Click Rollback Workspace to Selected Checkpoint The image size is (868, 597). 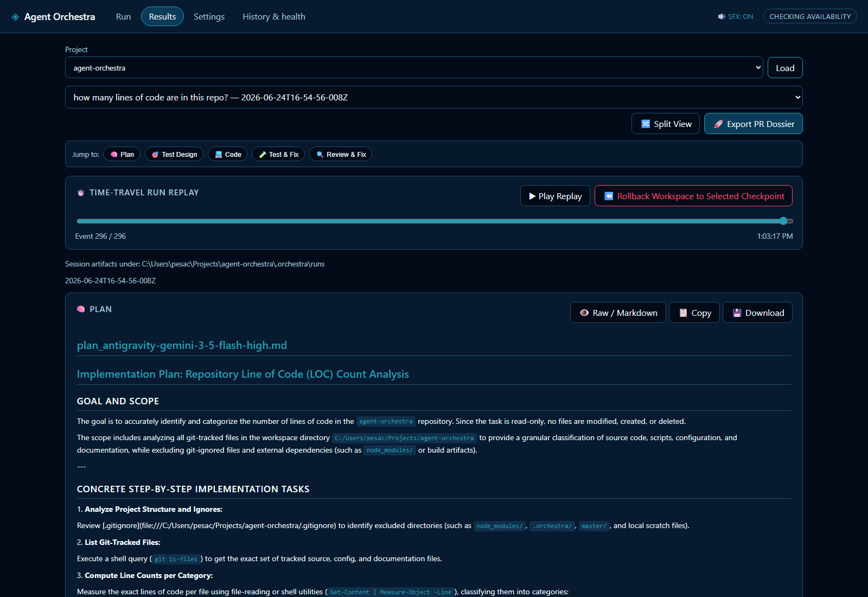[693, 196]
